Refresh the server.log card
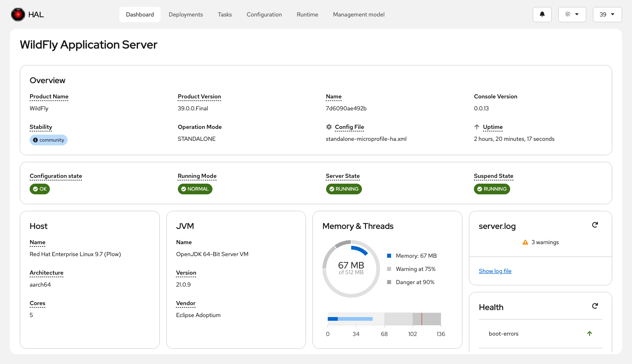632x364 pixels. click(595, 225)
